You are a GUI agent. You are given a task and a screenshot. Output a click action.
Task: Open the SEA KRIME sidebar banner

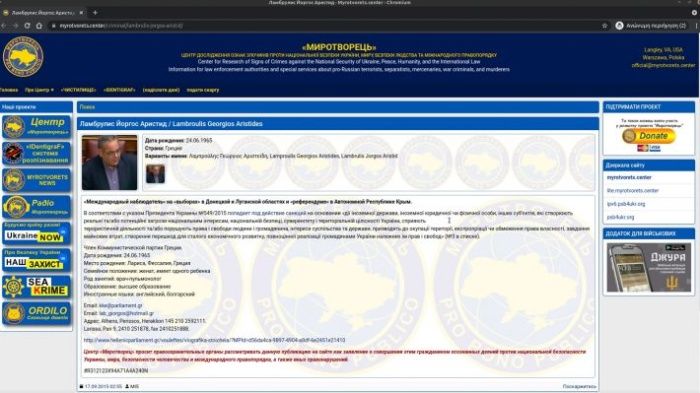[36, 286]
